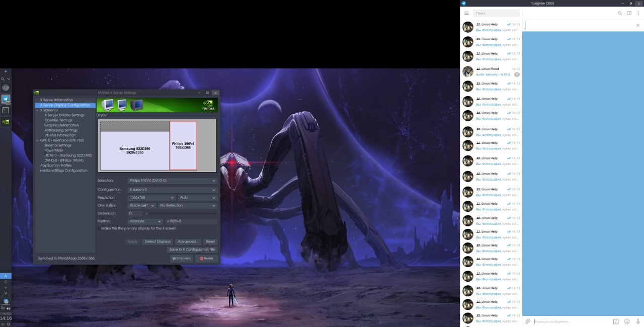Toggle the Telegram right sidebar panel icon
Screen dimensions: 644x327
click(629, 13)
